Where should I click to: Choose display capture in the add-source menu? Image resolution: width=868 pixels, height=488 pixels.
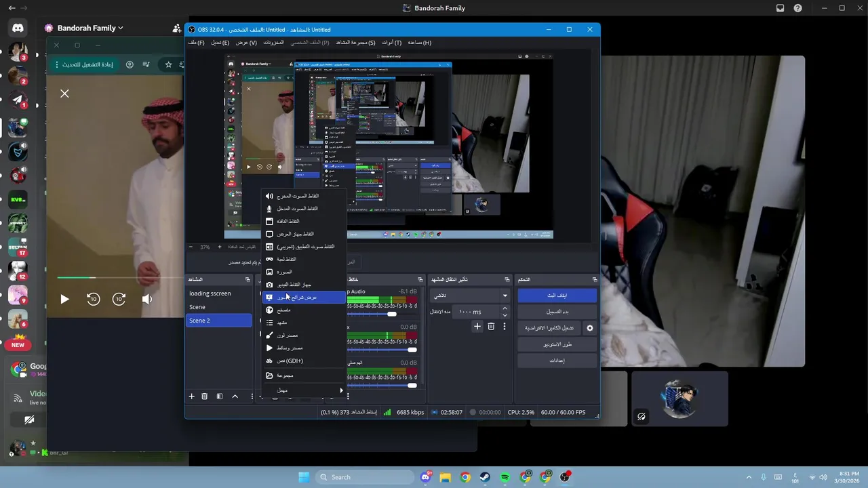(x=304, y=234)
